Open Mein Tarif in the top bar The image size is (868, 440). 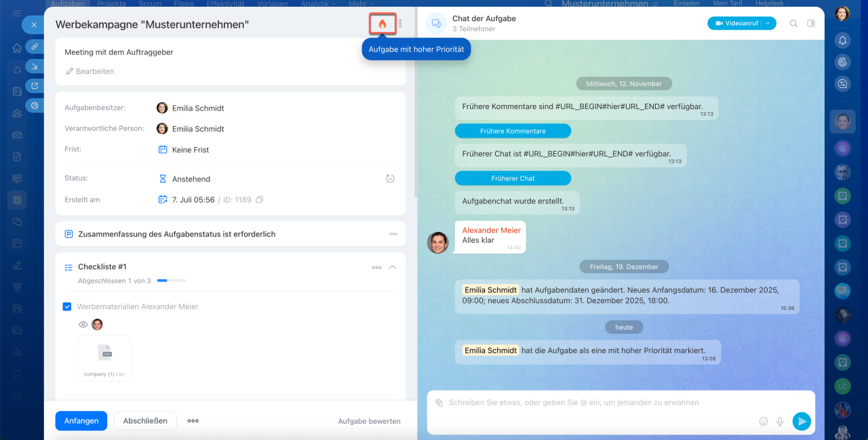728,3
